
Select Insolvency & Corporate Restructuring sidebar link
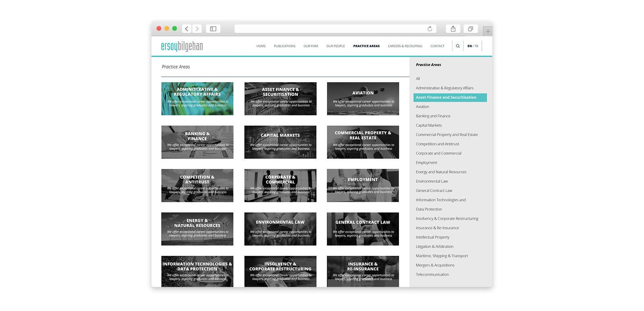[x=447, y=219]
